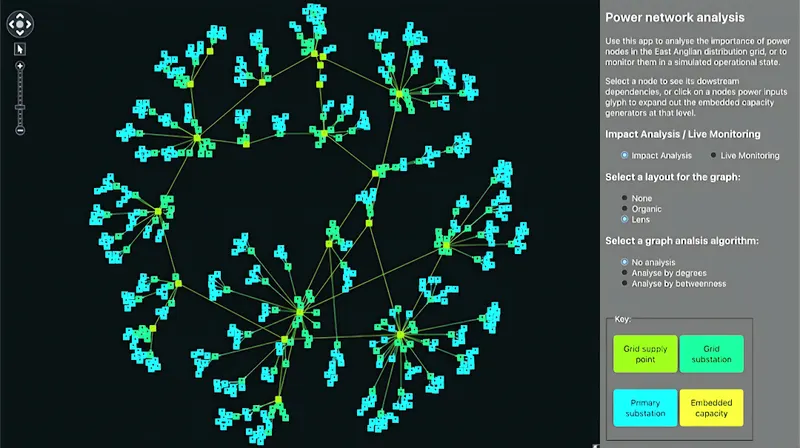Select Analyse by betweenness option
This screenshot has height=448, width=800.
pyautogui.click(x=624, y=283)
